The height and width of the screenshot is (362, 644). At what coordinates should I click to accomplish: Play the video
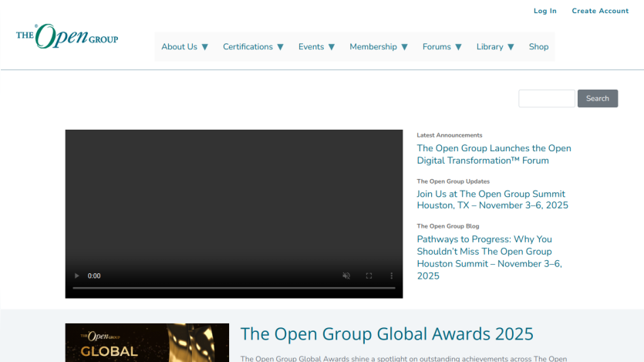pyautogui.click(x=77, y=276)
